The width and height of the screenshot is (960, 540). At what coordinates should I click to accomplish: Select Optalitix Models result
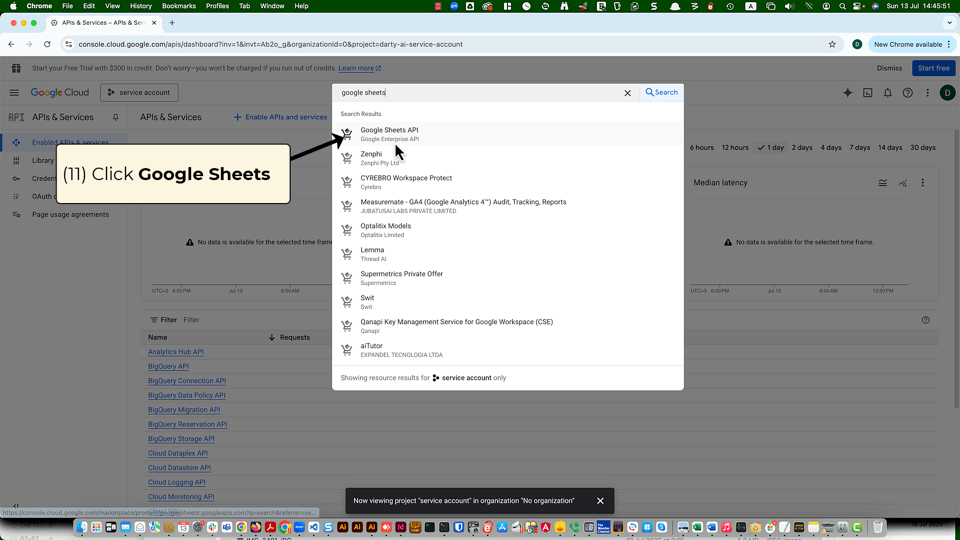(x=508, y=230)
